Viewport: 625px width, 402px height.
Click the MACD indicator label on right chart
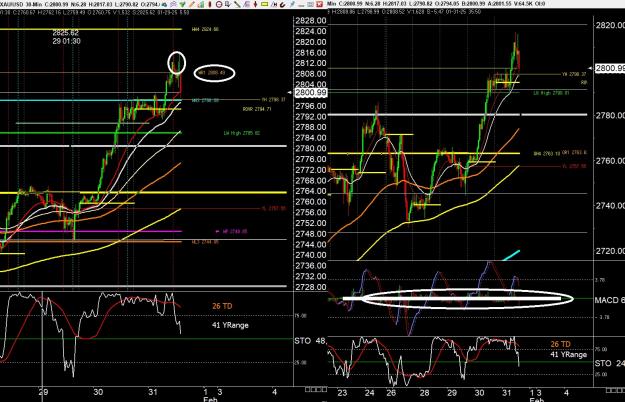point(609,300)
